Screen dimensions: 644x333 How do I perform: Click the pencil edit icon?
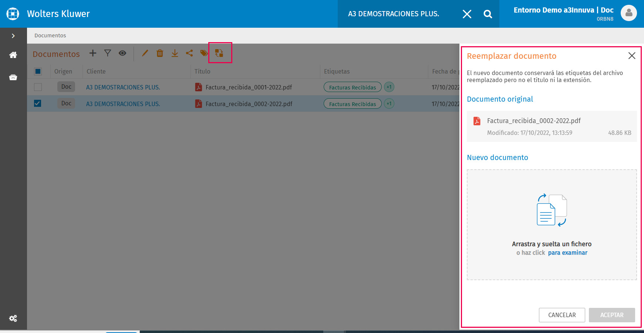145,53
